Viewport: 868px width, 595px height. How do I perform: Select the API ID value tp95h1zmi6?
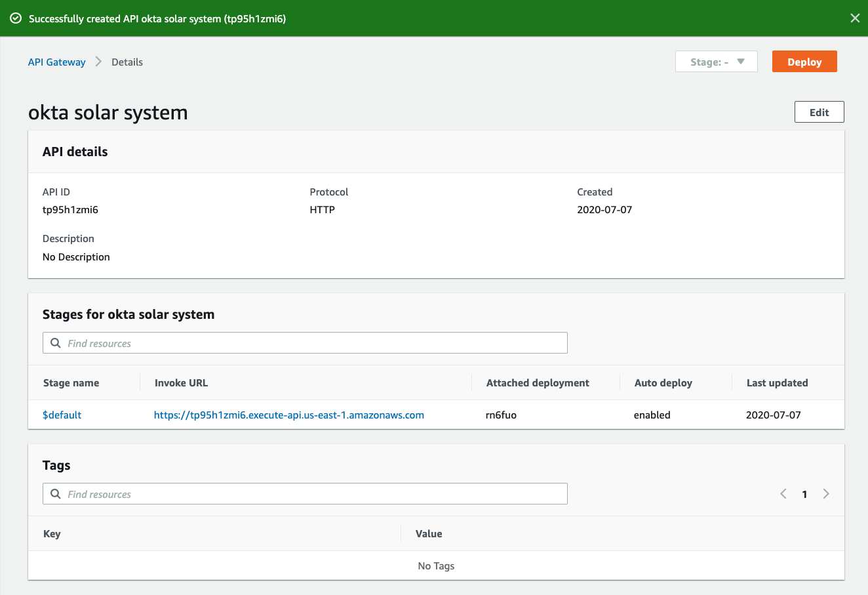(x=71, y=210)
